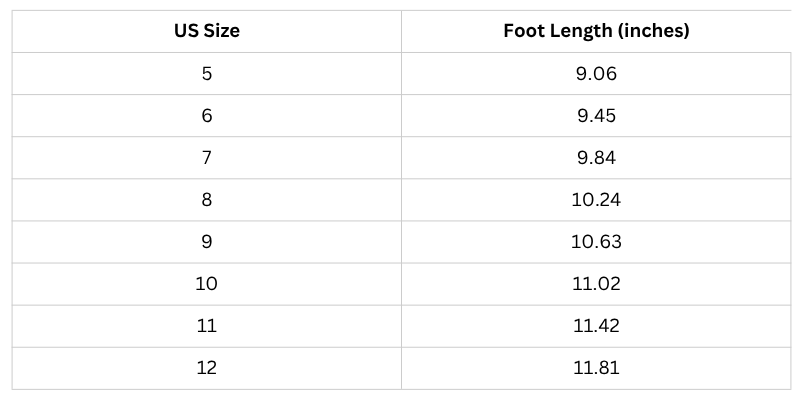This screenshot has width=800, height=400.
Task: Select the US size 9 cell
Action: [x=207, y=242]
